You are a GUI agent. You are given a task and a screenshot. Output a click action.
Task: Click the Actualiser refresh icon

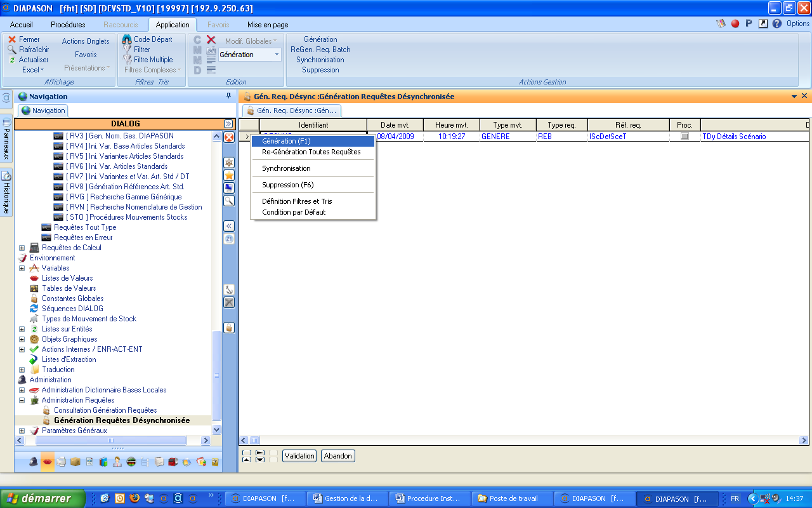coord(11,60)
